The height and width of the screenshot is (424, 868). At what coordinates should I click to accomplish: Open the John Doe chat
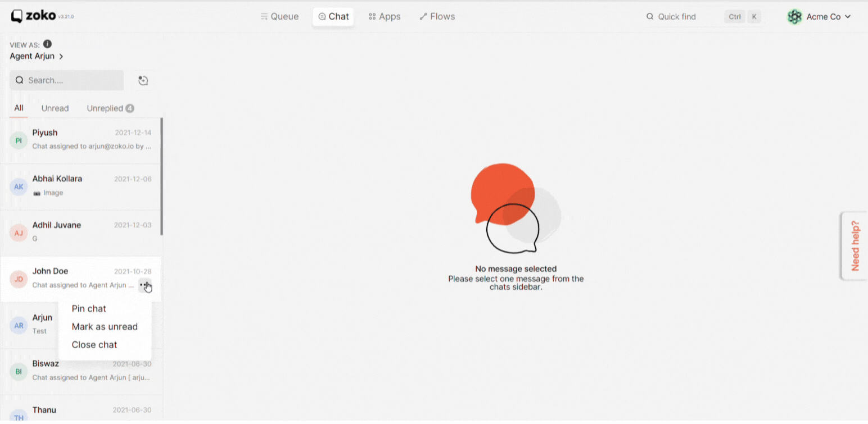(80, 279)
